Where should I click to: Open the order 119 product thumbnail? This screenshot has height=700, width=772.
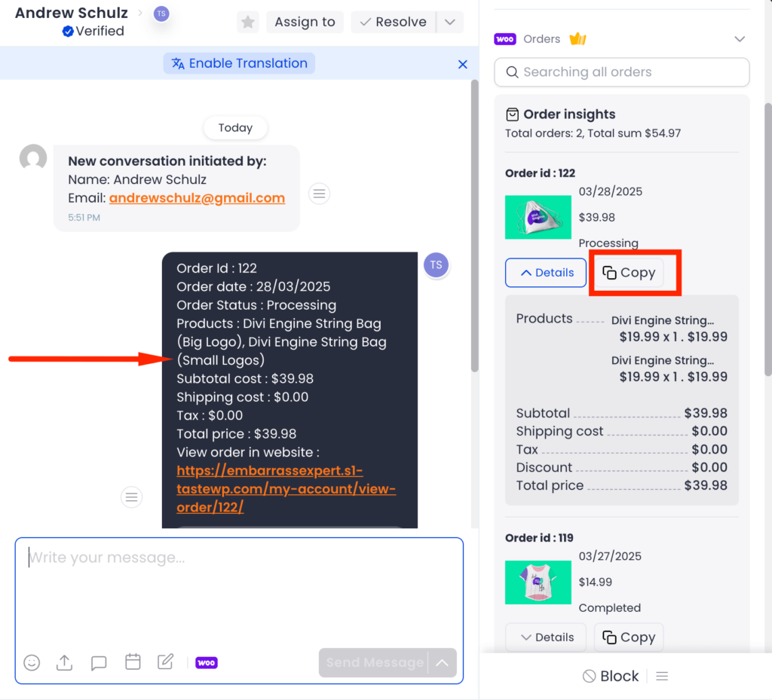pos(538,582)
